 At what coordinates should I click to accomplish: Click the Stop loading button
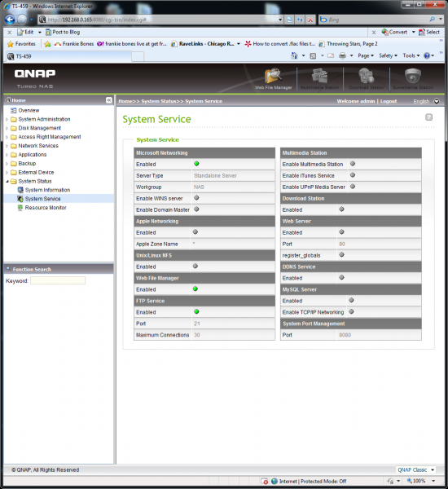[x=310, y=20]
